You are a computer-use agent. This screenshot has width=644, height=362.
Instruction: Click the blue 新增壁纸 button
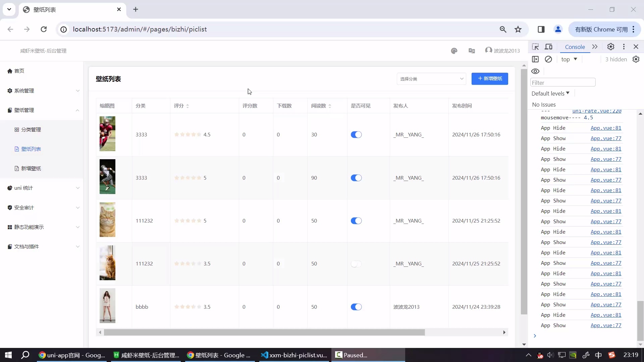(490, 79)
